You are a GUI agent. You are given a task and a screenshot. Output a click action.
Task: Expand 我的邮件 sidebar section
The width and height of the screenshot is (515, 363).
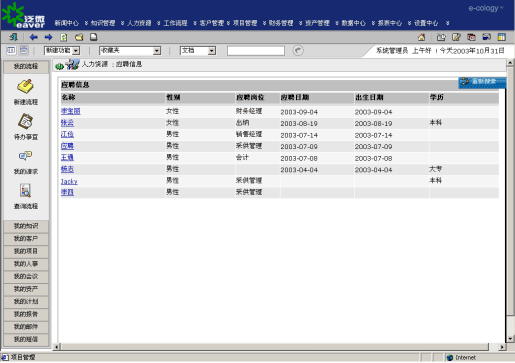26,327
